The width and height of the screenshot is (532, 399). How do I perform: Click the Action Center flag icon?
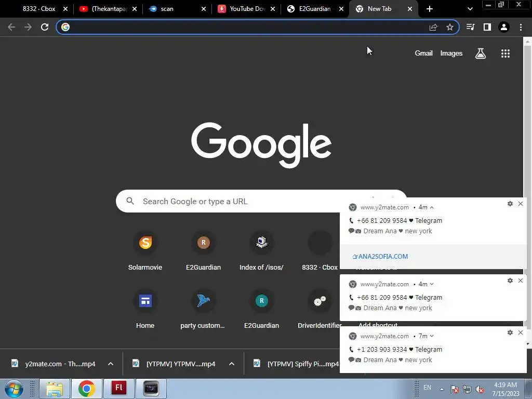tap(454, 390)
